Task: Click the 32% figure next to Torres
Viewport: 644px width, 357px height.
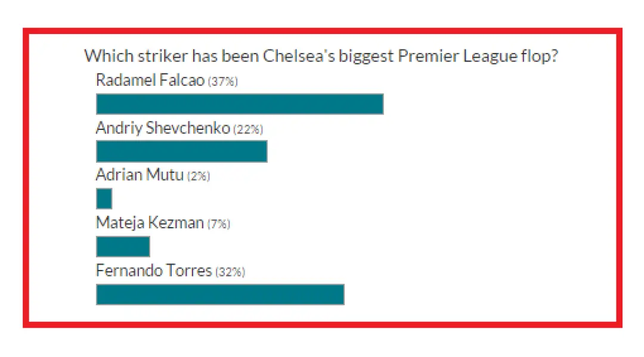Action: [x=230, y=272]
